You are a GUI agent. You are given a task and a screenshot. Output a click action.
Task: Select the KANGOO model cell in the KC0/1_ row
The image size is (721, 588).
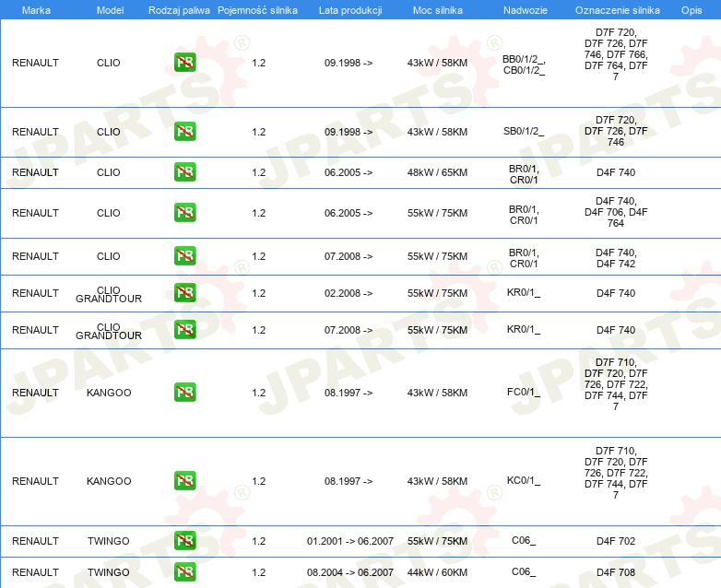point(109,481)
